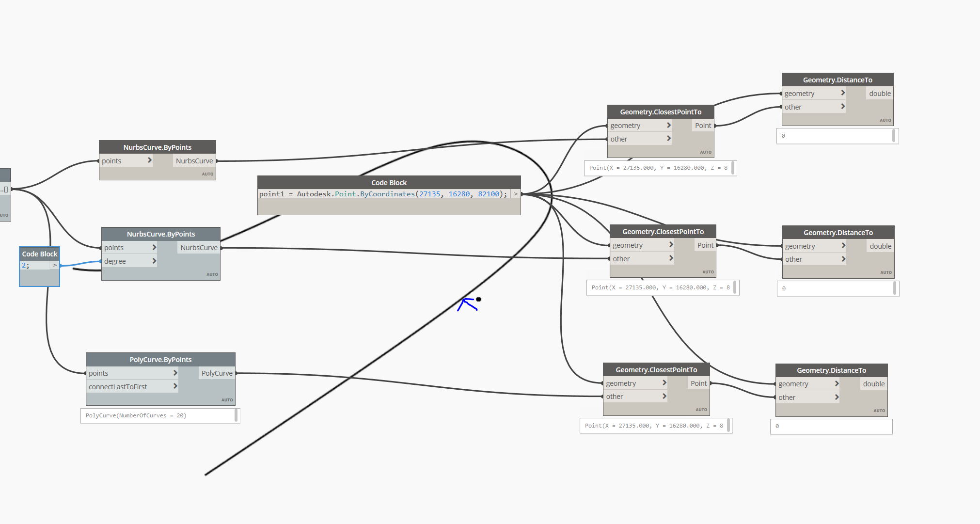
Task: Click the 2; value in small Code Block
Action: point(26,265)
